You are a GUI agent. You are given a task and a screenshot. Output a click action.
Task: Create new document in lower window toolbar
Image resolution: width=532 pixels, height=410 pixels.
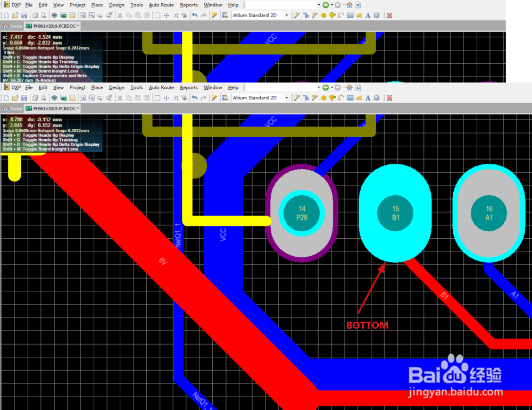[6, 98]
